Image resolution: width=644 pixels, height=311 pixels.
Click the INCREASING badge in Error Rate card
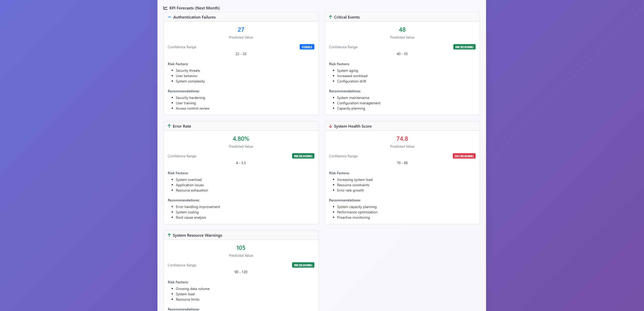pyautogui.click(x=303, y=156)
